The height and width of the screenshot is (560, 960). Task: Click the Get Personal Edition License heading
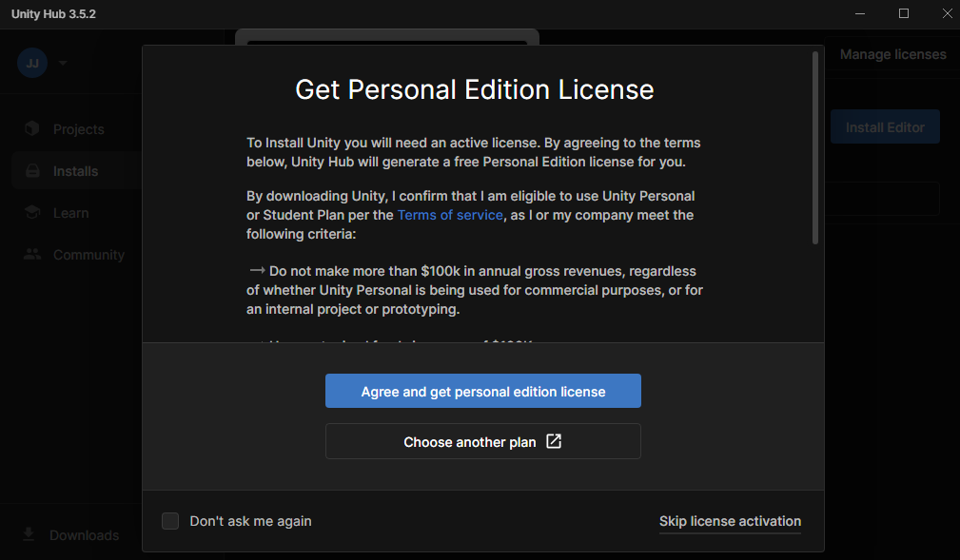pyautogui.click(x=475, y=90)
